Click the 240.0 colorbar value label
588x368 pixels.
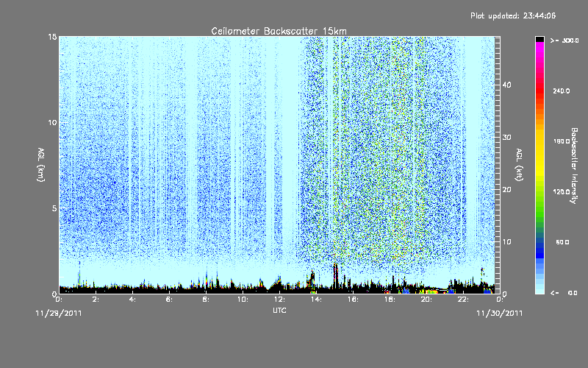[562, 91]
